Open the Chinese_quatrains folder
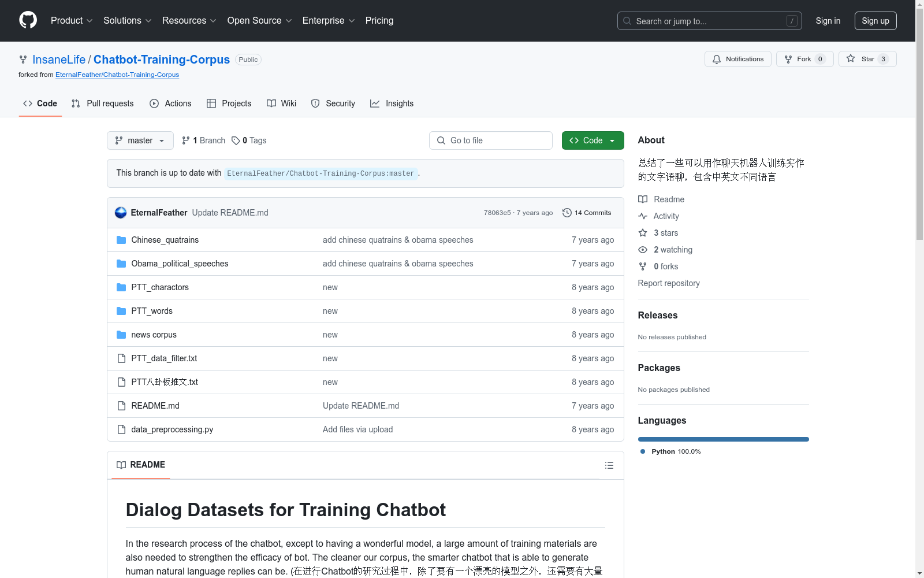The width and height of the screenshot is (924, 578). click(165, 240)
